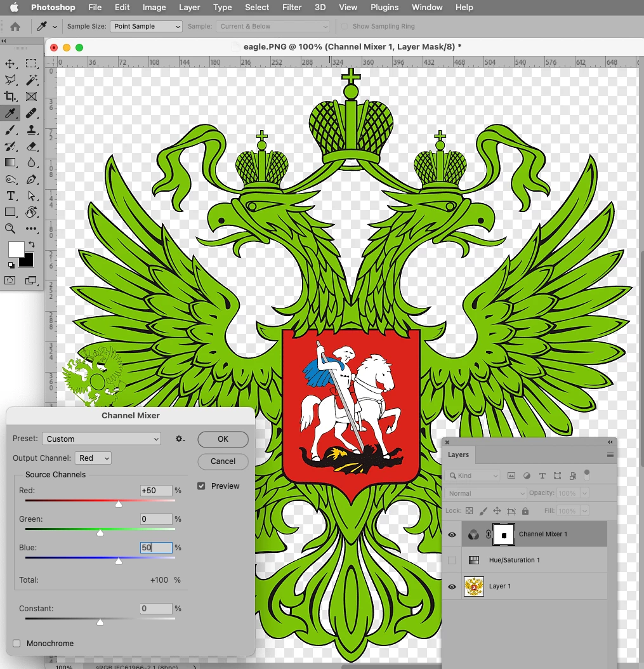Lock transparent pixels in Layers panel
This screenshot has width=644, height=669.
point(469,511)
